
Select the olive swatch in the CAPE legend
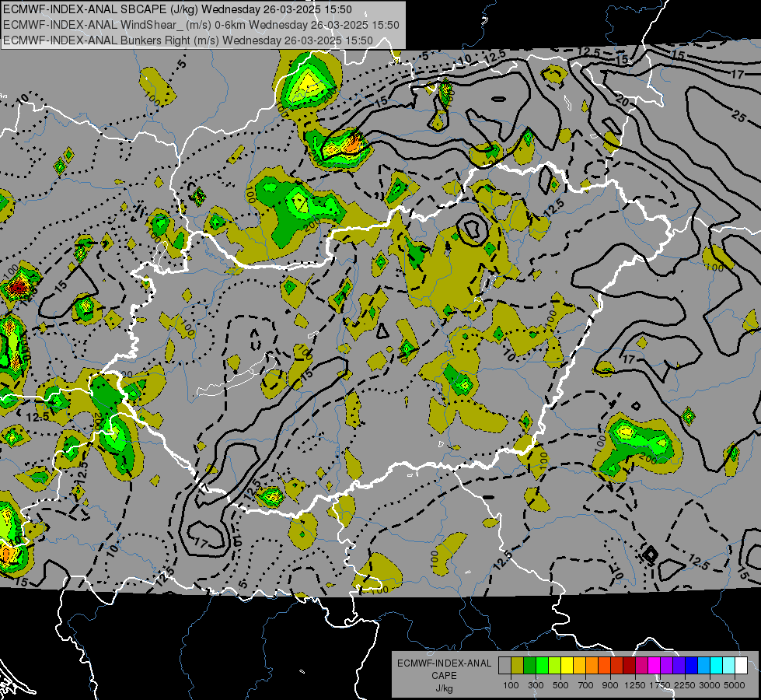pos(518,665)
